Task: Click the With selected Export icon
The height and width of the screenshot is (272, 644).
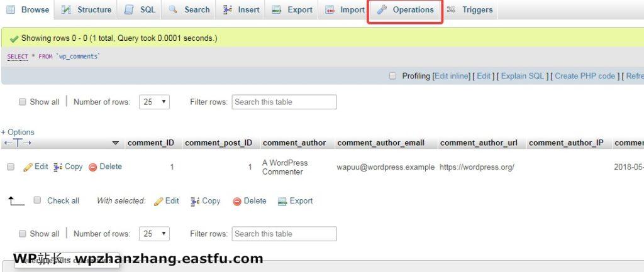Action: click(x=282, y=201)
